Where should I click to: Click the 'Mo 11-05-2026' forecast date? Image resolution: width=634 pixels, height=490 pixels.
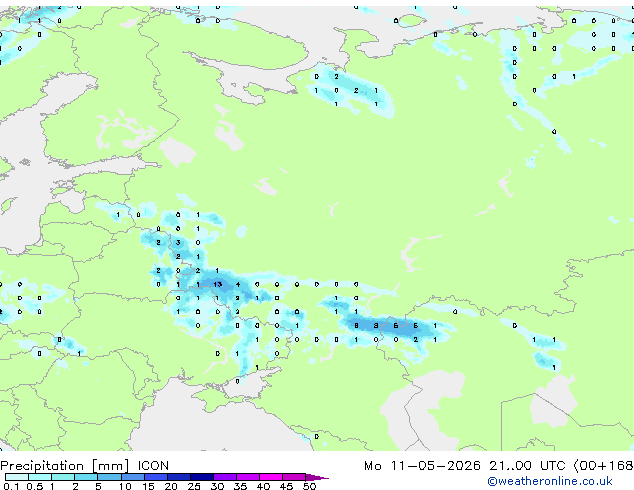click(x=422, y=466)
